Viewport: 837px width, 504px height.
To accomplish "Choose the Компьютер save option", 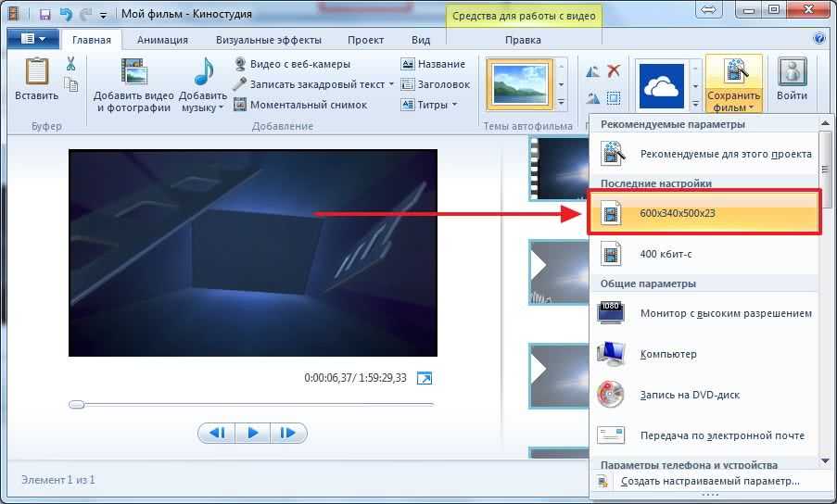I will (x=704, y=354).
